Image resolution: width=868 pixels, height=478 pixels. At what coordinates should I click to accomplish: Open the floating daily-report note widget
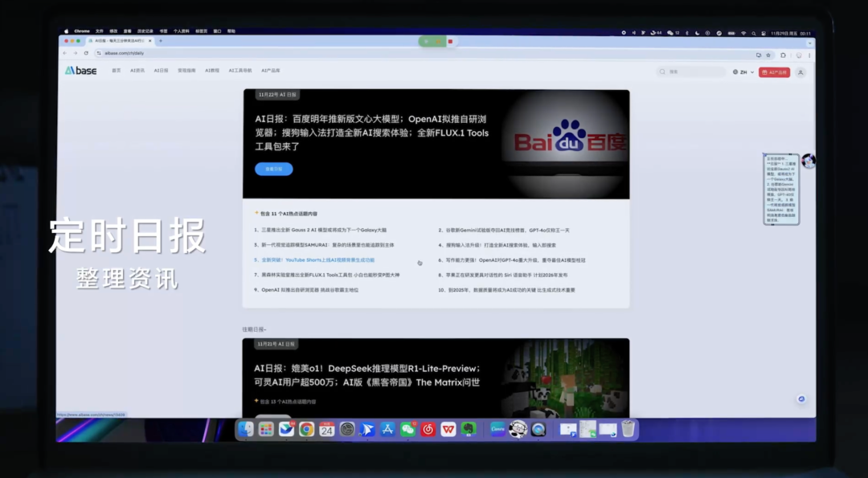pyautogui.click(x=781, y=190)
